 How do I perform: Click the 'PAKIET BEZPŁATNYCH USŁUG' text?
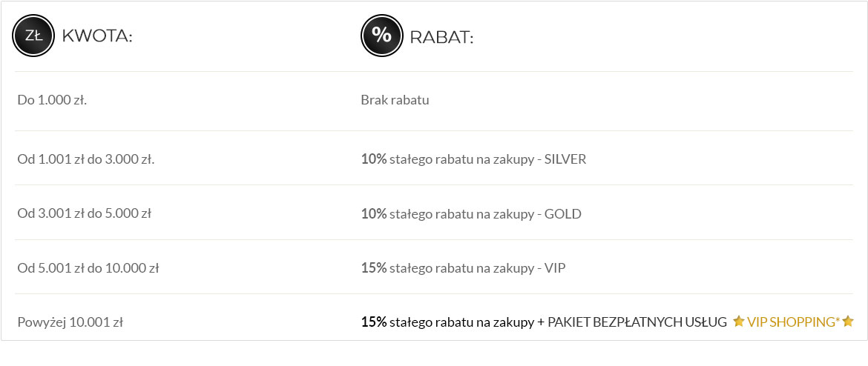point(637,322)
